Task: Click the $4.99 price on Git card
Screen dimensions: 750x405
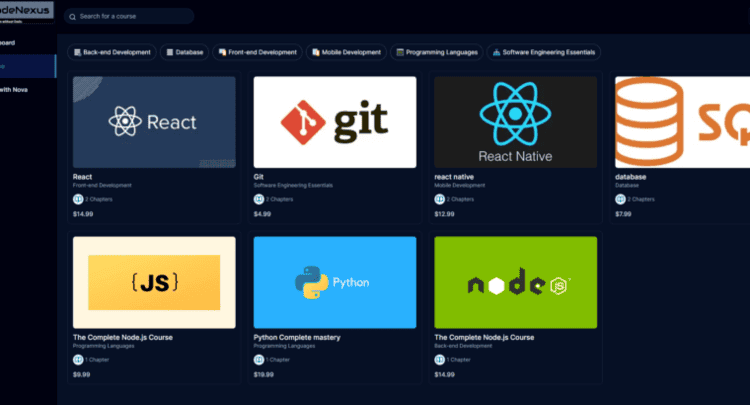Action: (x=262, y=214)
